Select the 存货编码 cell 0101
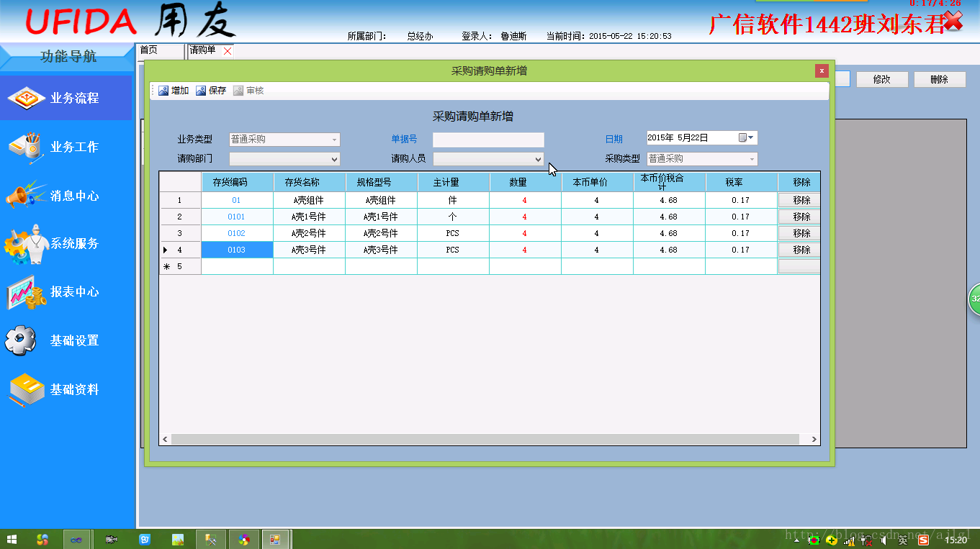 (238, 217)
